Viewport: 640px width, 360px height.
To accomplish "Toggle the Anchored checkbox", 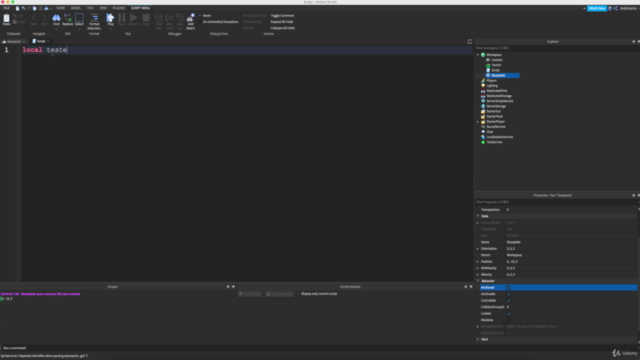I will [509, 288].
